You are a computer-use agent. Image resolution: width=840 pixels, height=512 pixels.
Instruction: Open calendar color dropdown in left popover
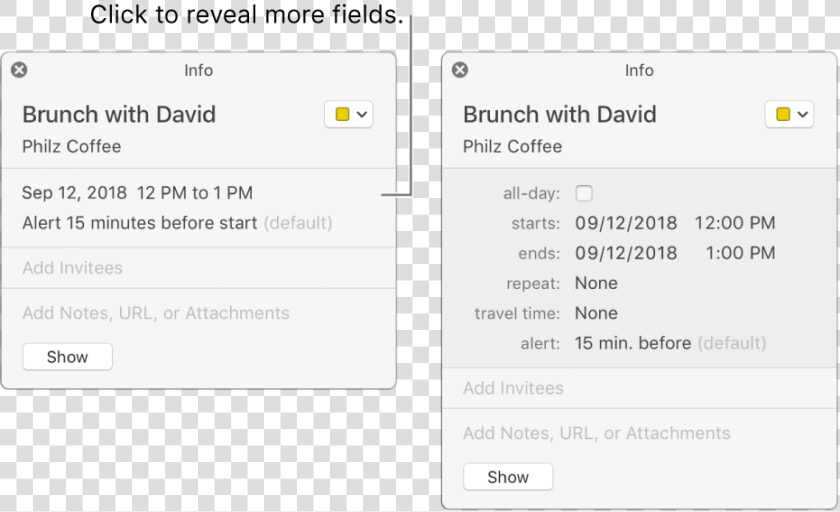[349, 114]
